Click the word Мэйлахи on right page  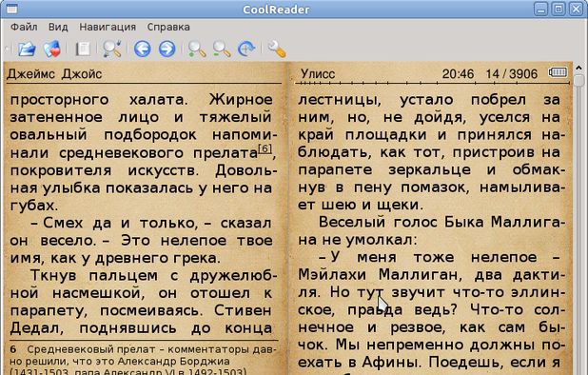point(332,275)
